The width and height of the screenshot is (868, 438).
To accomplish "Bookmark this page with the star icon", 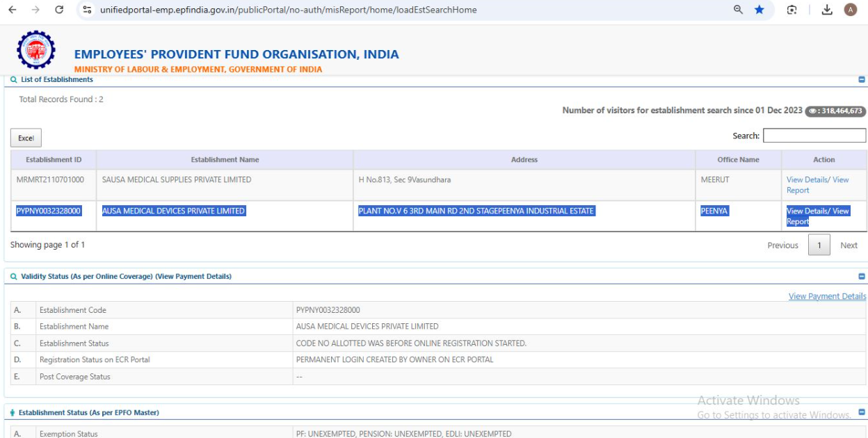I will [759, 10].
